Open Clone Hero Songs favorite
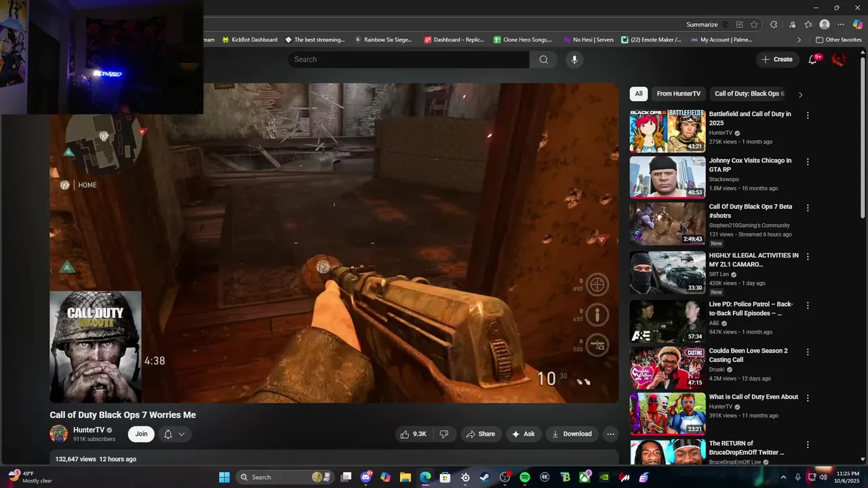Screen dimensions: 868x488 point(523,40)
